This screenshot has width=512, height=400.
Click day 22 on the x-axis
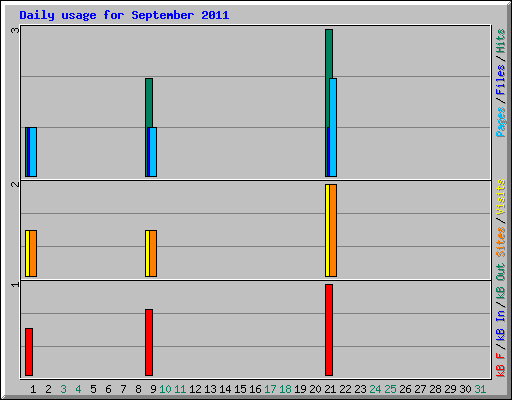coord(345,389)
